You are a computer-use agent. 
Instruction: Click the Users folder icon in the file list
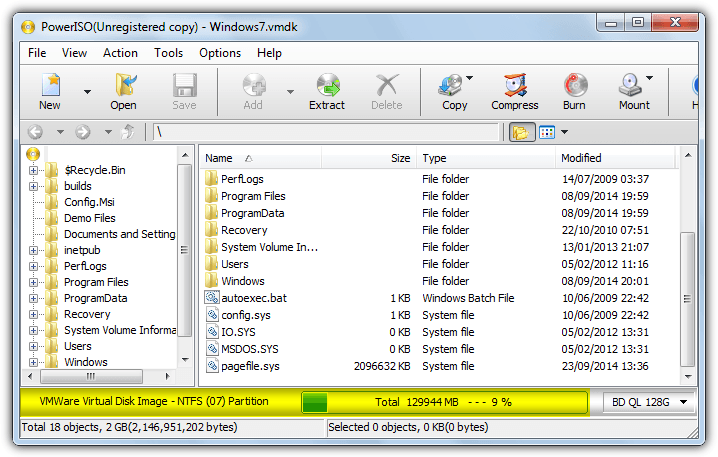212,264
